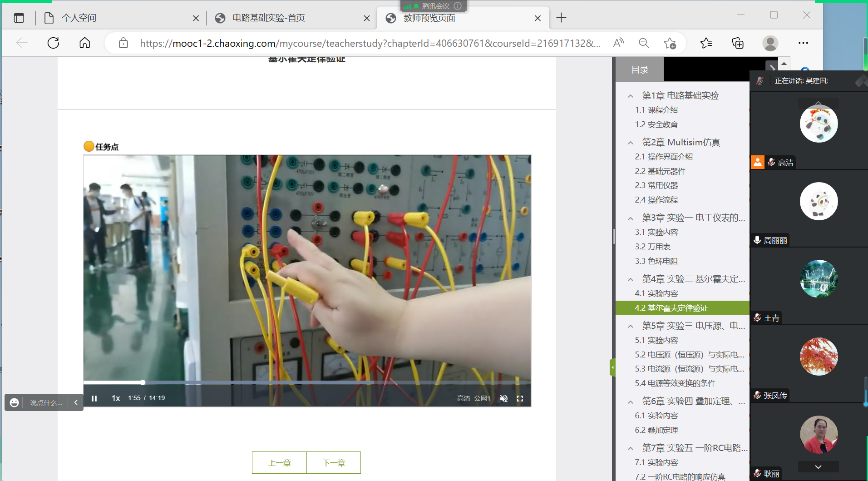Open browser settings ellipsis menu

point(803,43)
